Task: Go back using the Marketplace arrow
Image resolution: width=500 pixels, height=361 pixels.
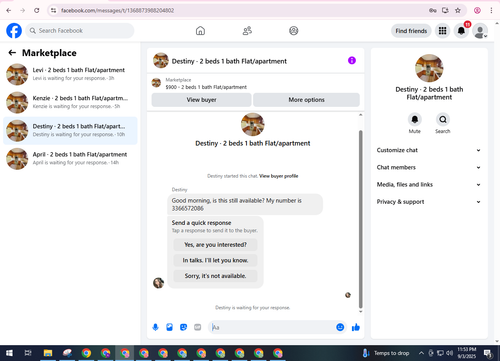Action: [12, 53]
